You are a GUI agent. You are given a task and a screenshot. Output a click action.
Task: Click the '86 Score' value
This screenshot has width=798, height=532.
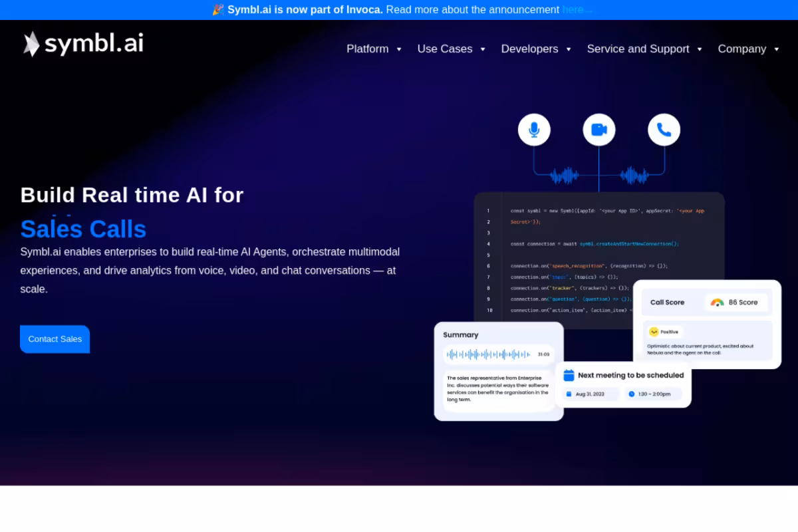743,303
